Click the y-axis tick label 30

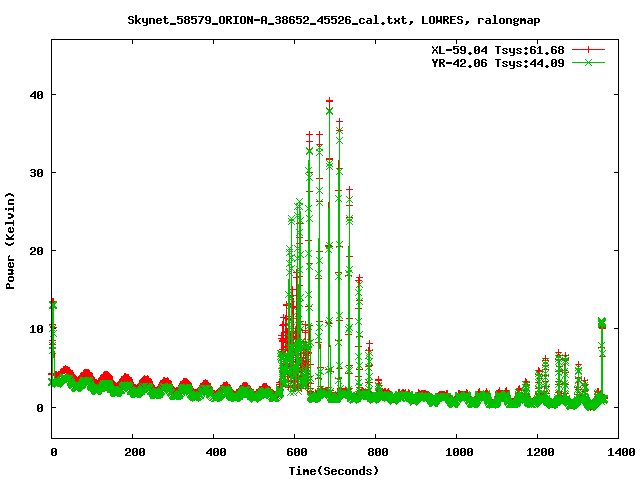click(36, 173)
